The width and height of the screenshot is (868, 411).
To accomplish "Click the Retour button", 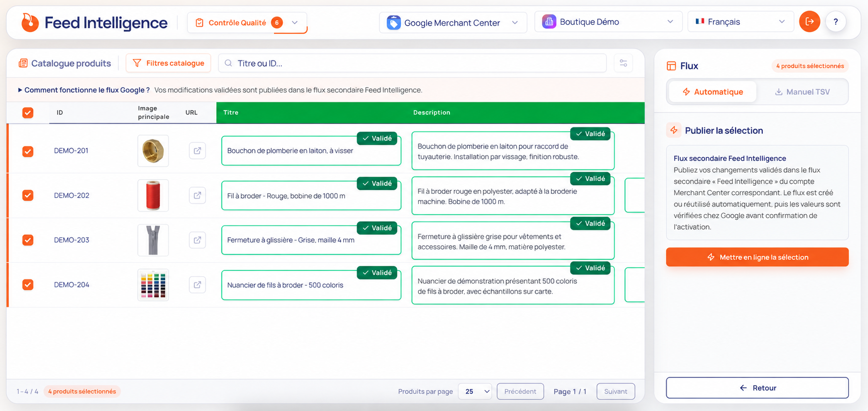I will click(757, 388).
